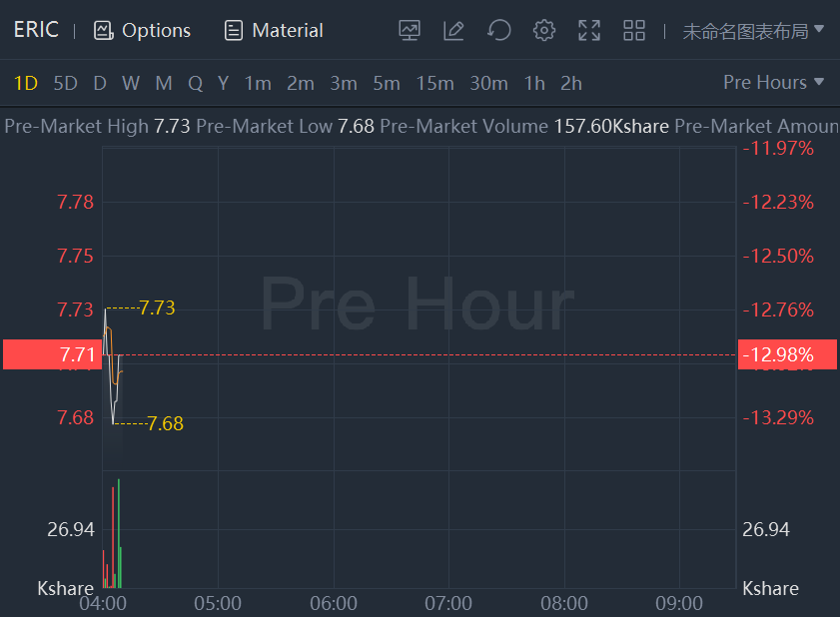Open the grid layout icon
The width and height of the screenshot is (840, 617).
[634, 30]
